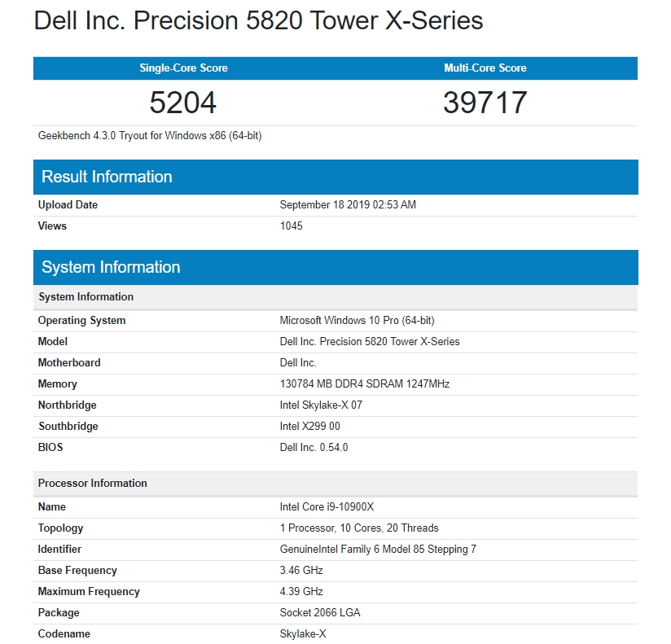The image size is (671, 644).
Task: Click the Southbridge value Intel X299 00
Action: pyautogui.click(x=309, y=427)
